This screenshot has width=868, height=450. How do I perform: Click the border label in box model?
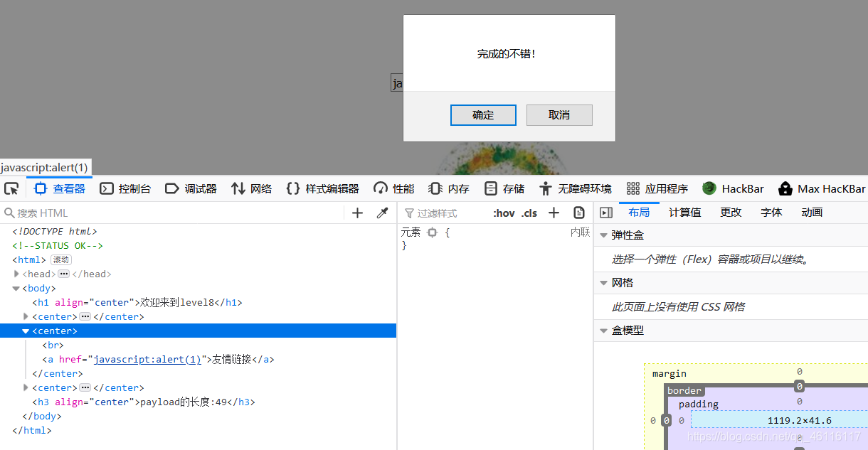click(x=684, y=390)
